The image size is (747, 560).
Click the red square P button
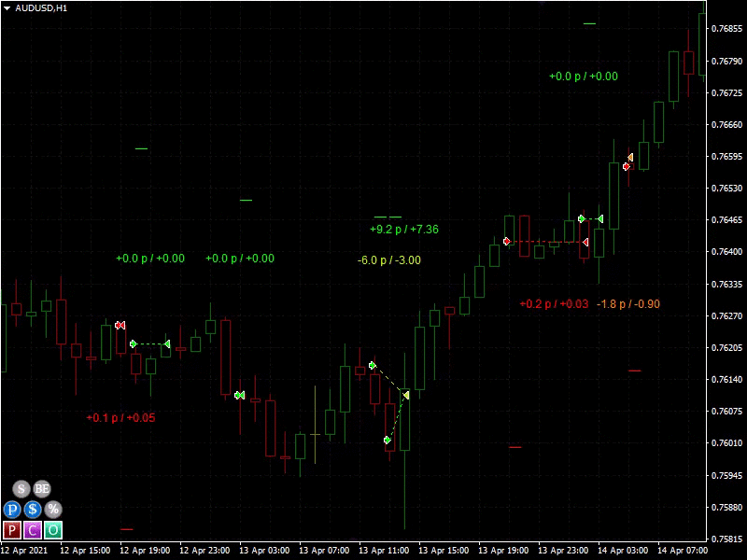click(x=12, y=530)
